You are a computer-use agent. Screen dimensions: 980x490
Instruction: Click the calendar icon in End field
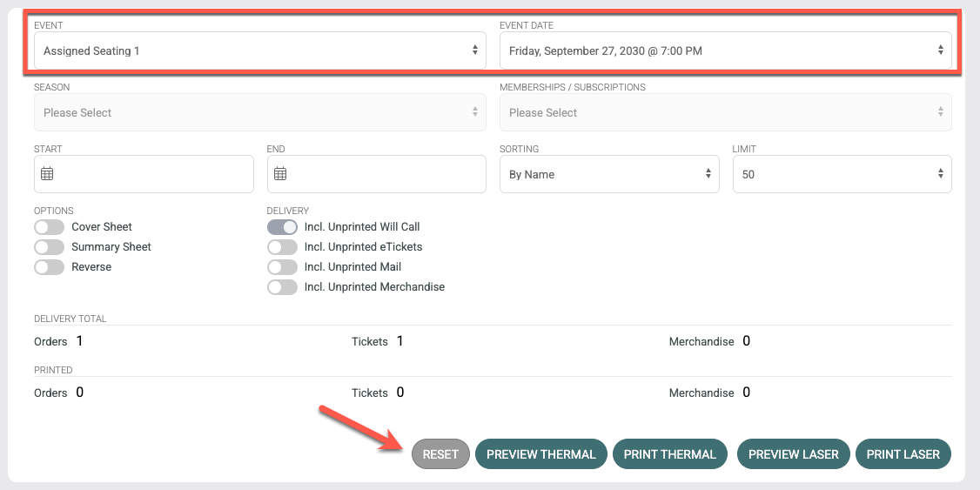coord(280,174)
